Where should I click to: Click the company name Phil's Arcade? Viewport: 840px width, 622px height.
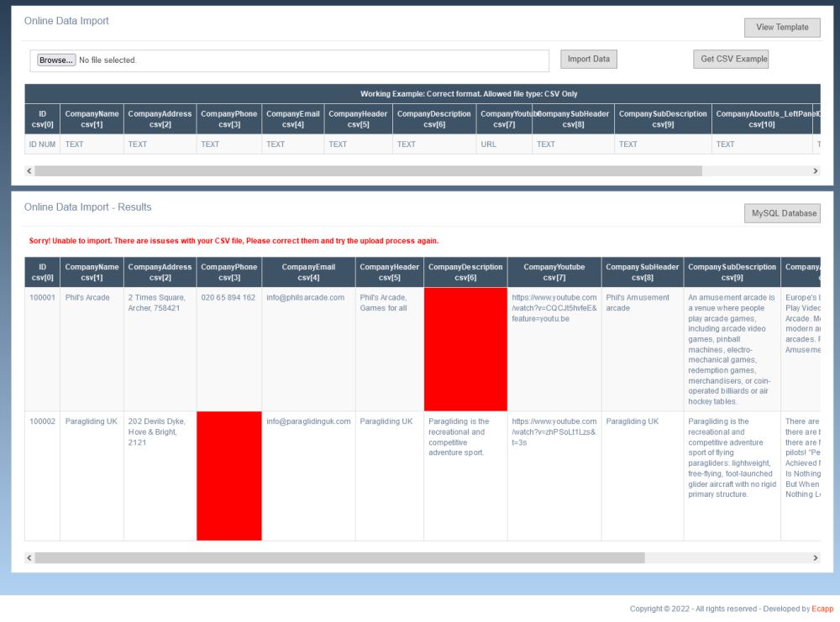87,298
